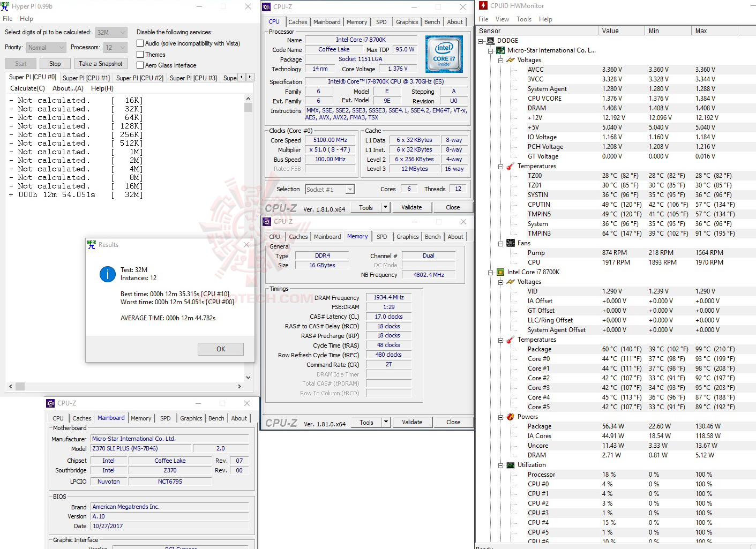Click the motherboard icon next to Micro-Star International

tap(500, 50)
